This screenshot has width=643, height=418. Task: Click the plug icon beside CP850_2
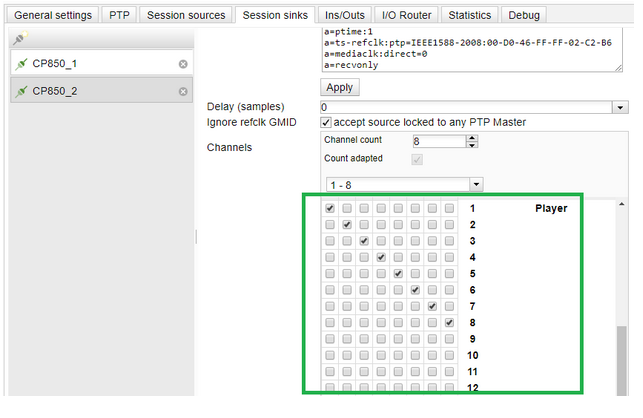pos(21,91)
